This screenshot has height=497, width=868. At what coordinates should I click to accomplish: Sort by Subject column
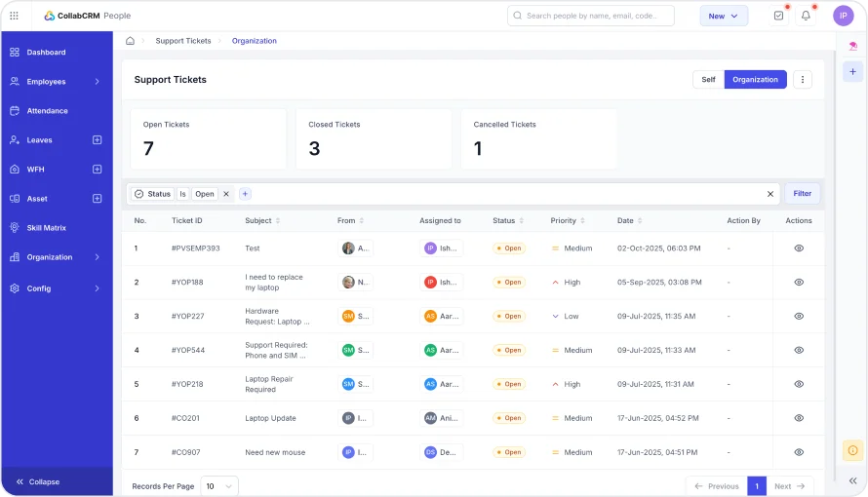277,220
